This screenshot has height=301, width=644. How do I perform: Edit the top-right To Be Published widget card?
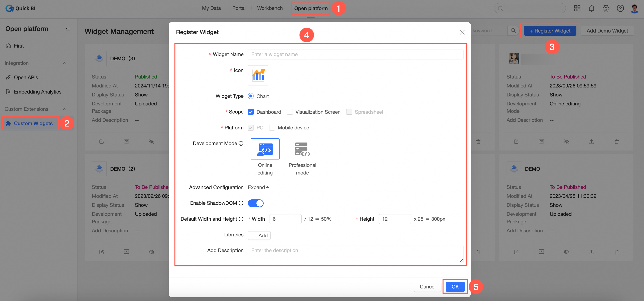[x=516, y=142]
